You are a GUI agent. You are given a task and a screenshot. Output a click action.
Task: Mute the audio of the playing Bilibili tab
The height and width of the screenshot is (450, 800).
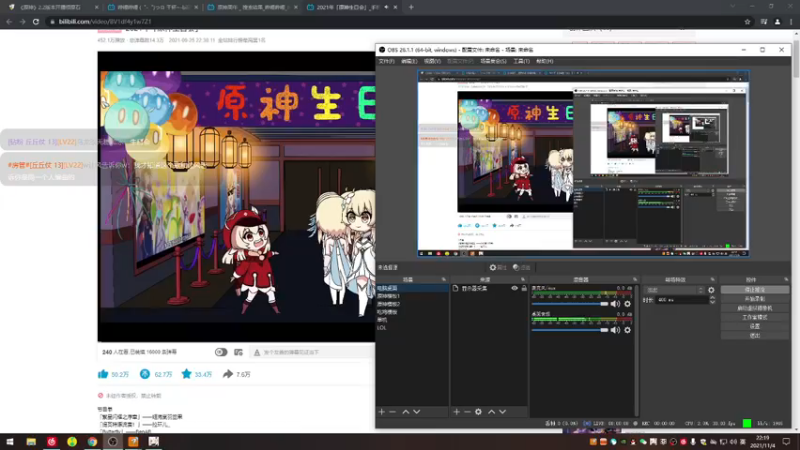(386, 7)
